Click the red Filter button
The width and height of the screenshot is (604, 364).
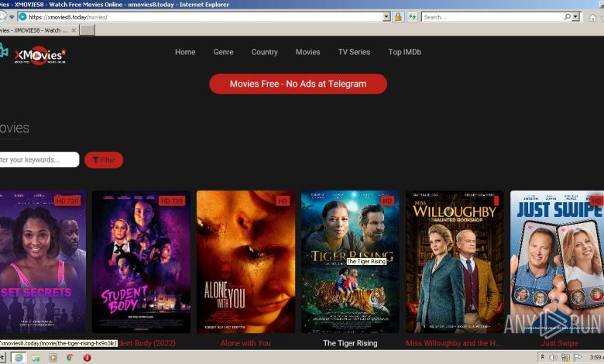click(x=104, y=160)
